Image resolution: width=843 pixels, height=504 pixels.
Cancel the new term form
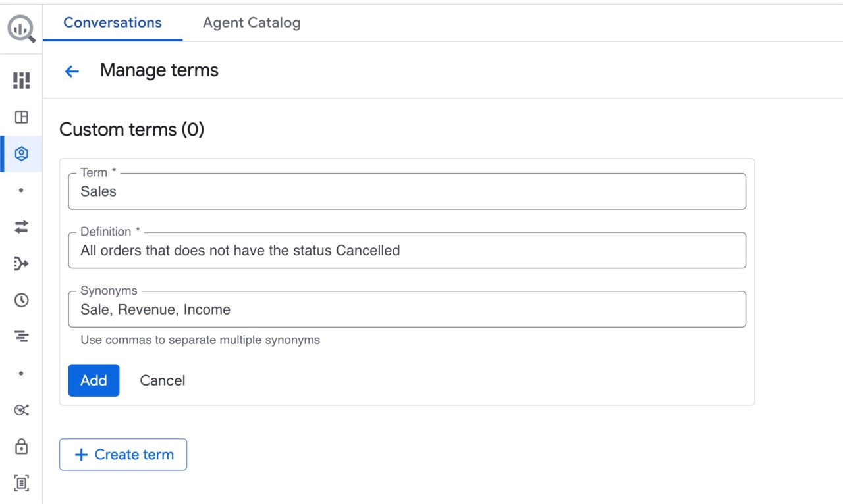162,380
